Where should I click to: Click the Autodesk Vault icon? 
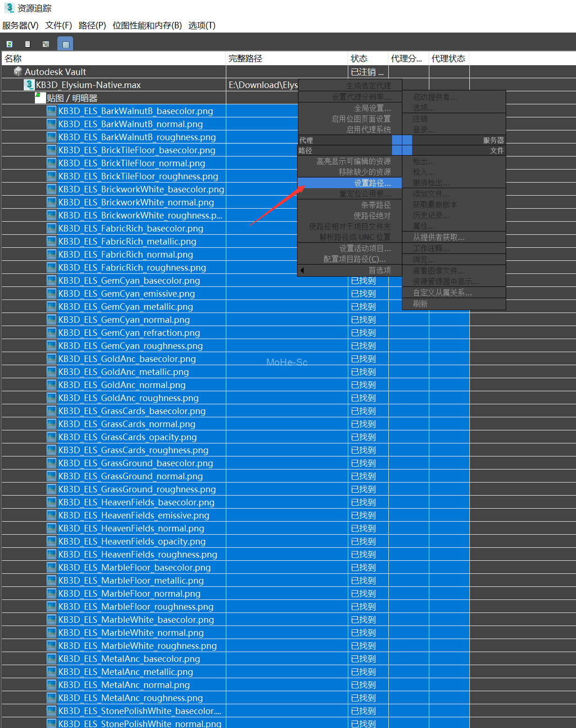click(18, 72)
